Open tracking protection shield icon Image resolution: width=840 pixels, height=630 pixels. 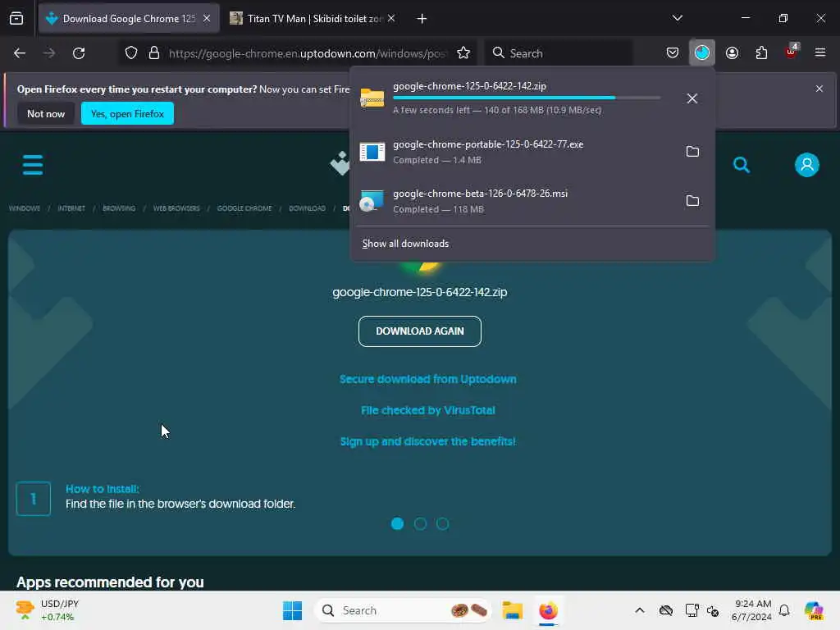click(x=131, y=53)
